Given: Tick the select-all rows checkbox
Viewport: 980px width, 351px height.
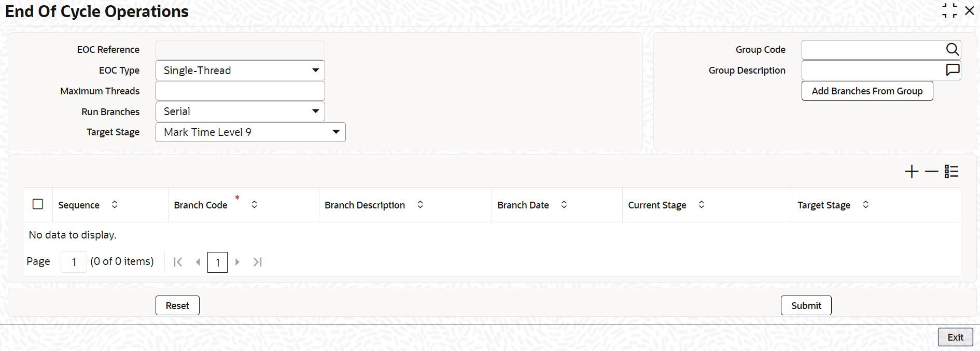Looking at the screenshot, I should pos(38,204).
